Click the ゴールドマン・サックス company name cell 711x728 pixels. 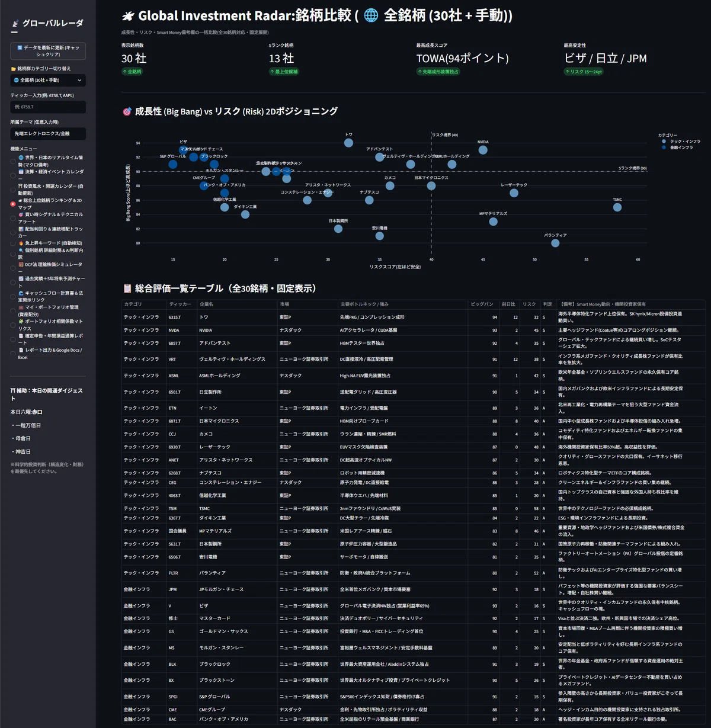pyautogui.click(x=238, y=631)
